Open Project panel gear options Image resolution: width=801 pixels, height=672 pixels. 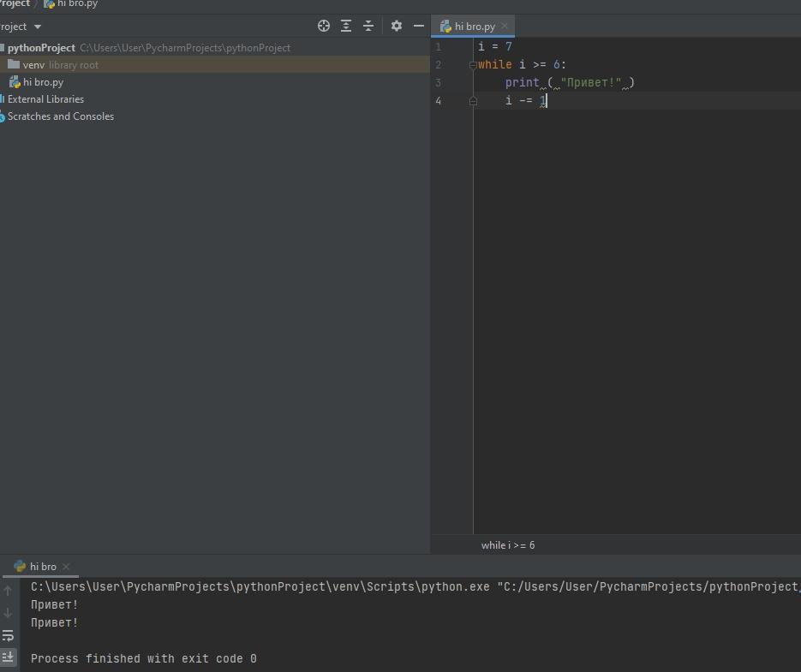pos(396,26)
